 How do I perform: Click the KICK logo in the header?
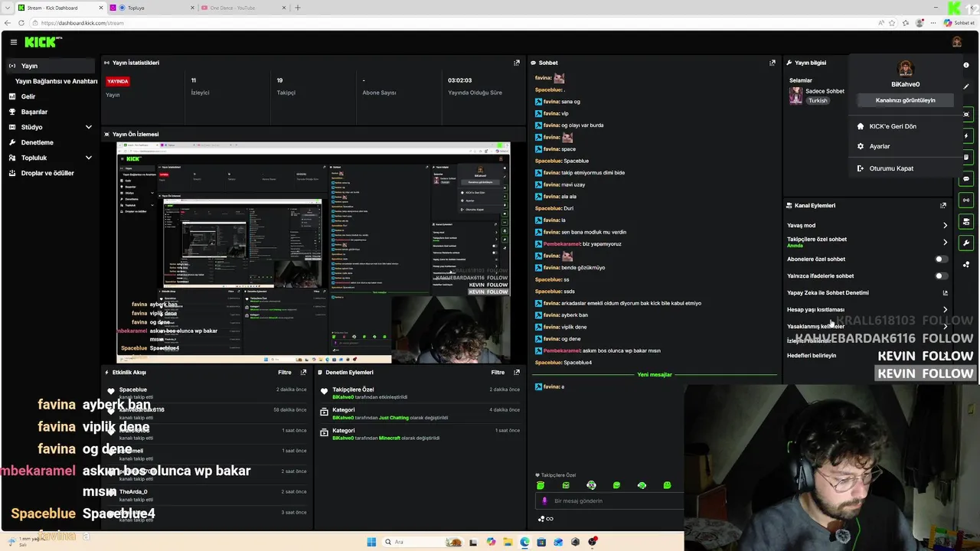click(x=41, y=42)
